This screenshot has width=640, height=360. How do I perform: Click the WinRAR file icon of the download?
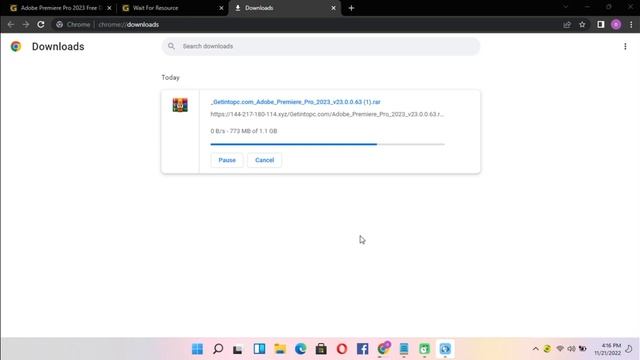click(x=180, y=105)
